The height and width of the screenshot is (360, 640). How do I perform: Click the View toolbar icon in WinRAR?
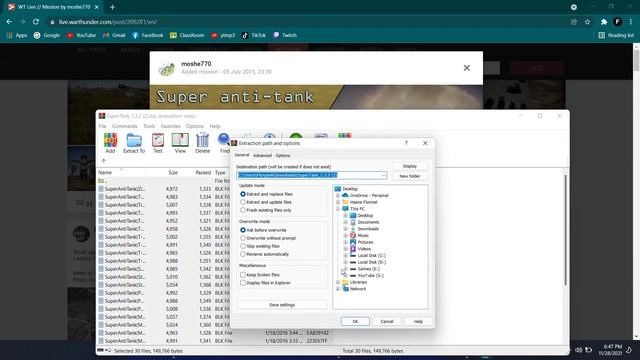[x=180, y=143]
